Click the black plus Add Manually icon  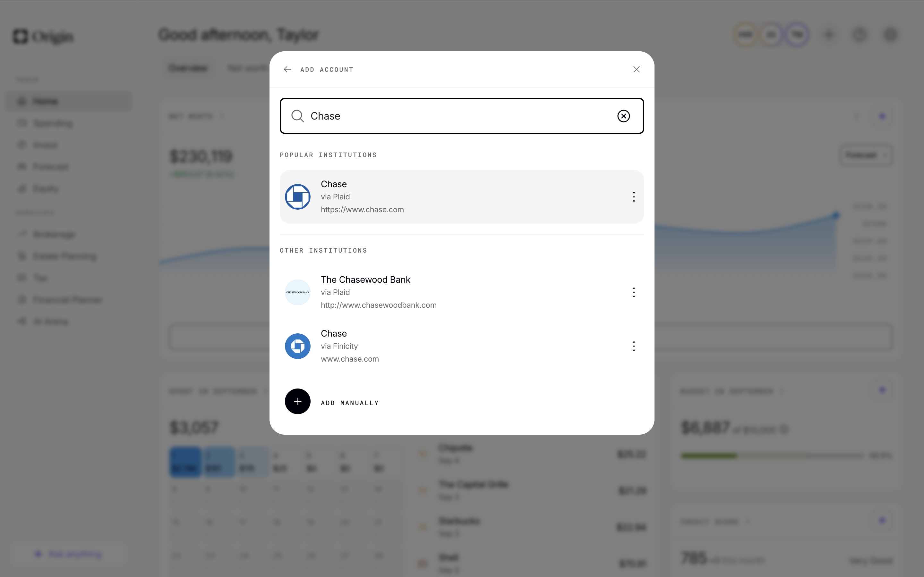[297, 401]
